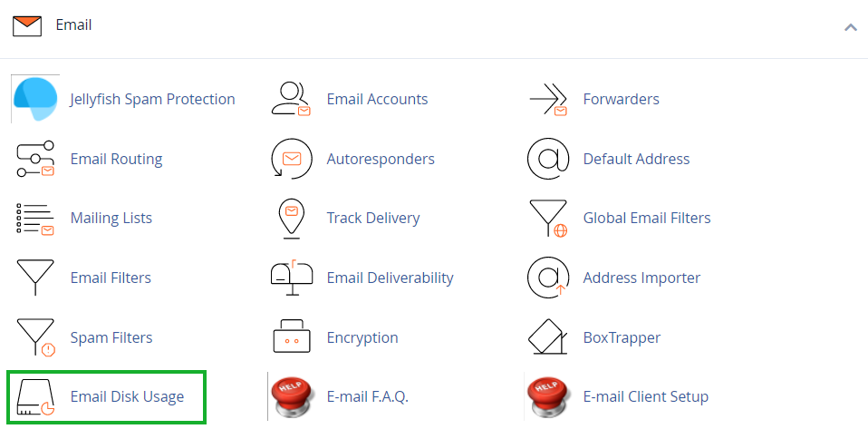
Task: Open the Address Importer link
Action: 641,278
